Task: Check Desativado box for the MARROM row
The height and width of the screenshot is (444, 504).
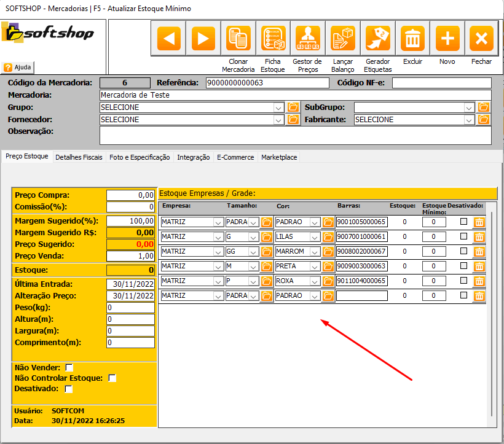Action: [x=464, y=251]
